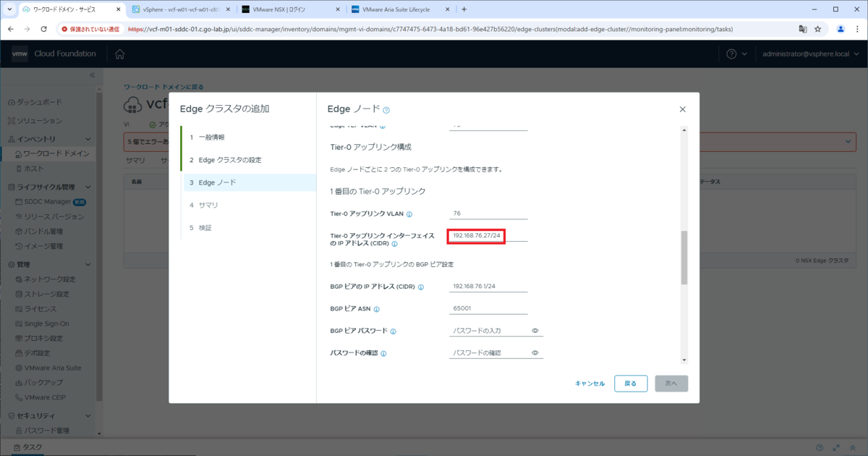
Task: Close the Edge クラスタの追加 dialog
Action: point(682,109)
